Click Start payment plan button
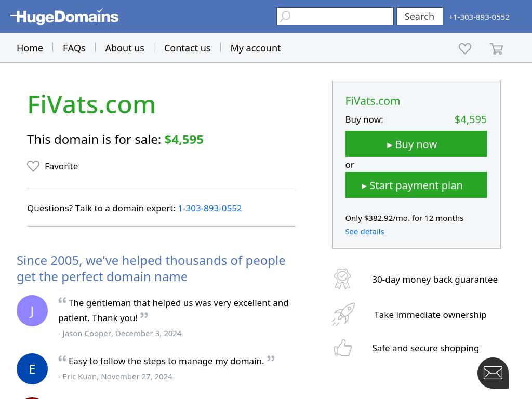This screenshot has height=399, width=532. point(416,185)
